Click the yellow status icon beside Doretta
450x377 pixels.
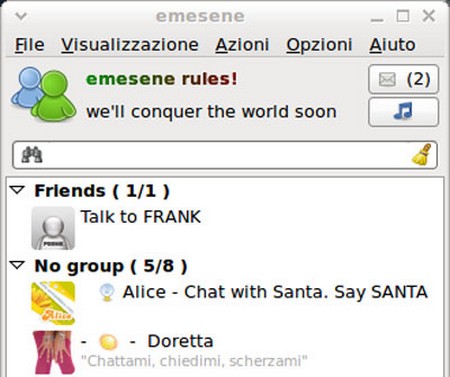pyautogui.click(x=108, y=342)
